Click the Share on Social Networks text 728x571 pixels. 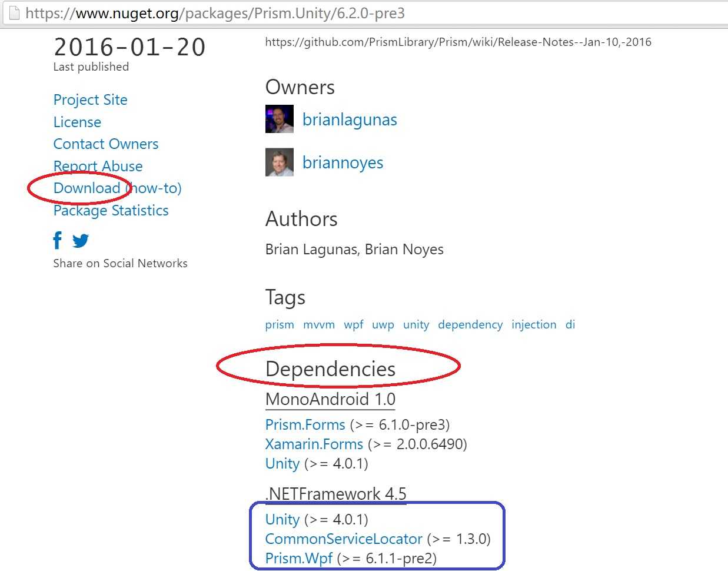(120, 263)
